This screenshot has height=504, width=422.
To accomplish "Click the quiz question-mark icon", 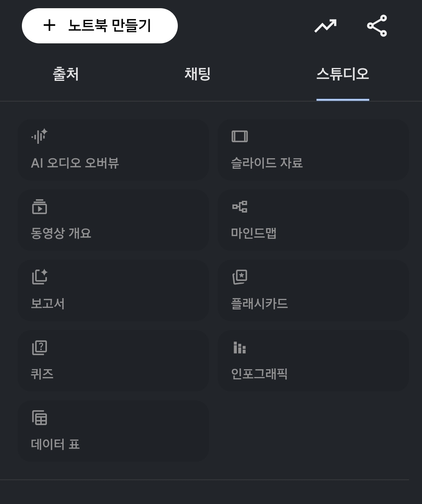I will (39, 347).
